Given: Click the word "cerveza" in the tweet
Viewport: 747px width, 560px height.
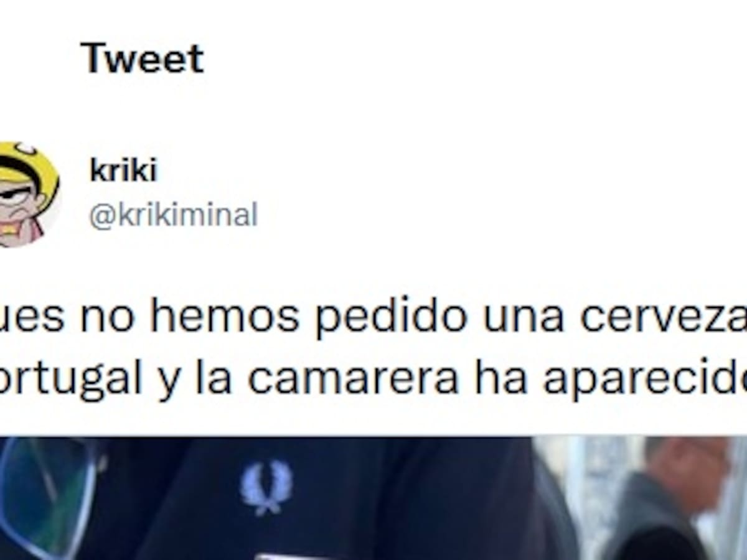Looking at the screenshot, I should tap(664, 317).
